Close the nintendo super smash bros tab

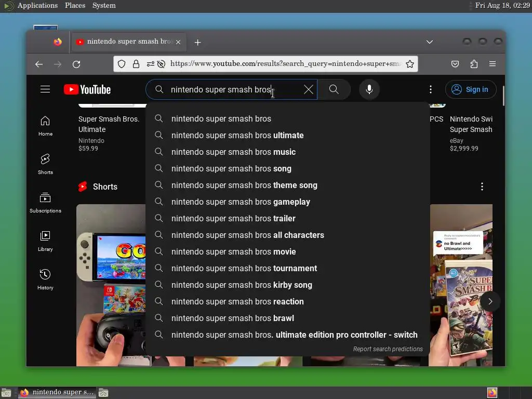178,42
